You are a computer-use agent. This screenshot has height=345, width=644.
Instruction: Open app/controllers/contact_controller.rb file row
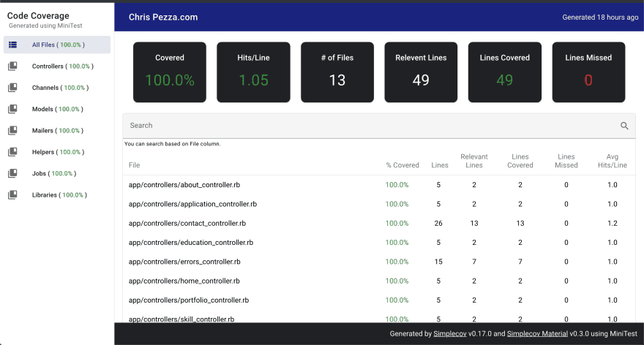pos(187,224)
